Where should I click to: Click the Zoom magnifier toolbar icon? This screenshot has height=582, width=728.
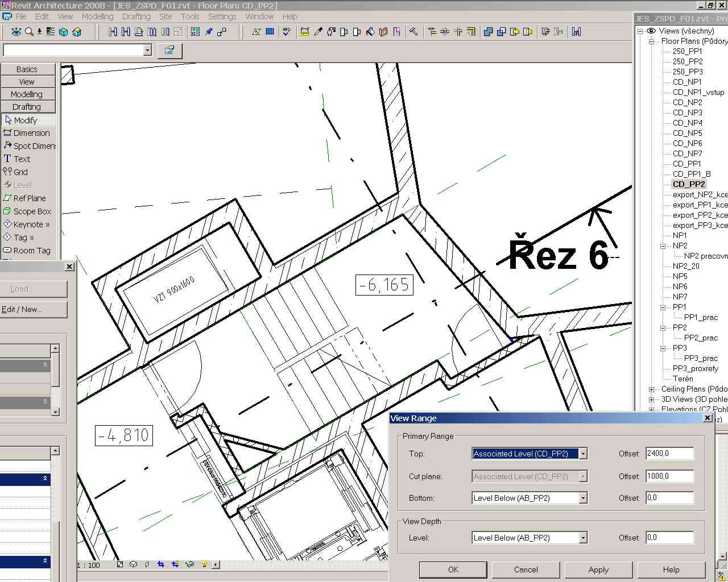pos(28,32)
